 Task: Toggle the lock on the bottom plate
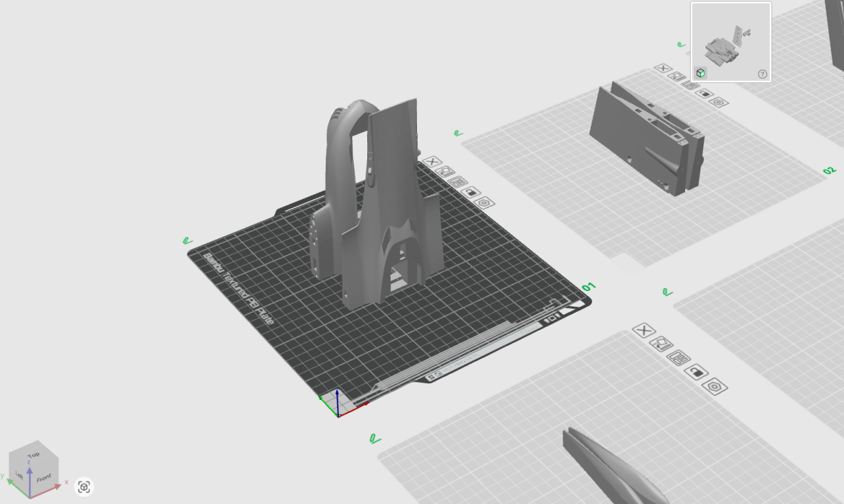(x=696, y=372)
